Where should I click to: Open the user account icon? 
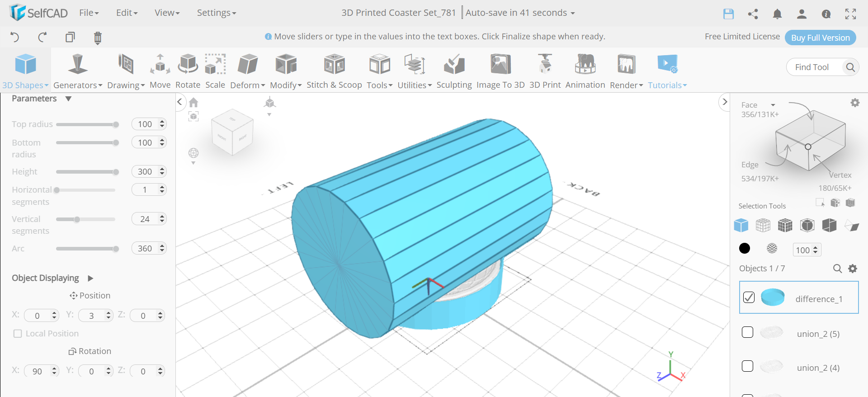point(802,14)
